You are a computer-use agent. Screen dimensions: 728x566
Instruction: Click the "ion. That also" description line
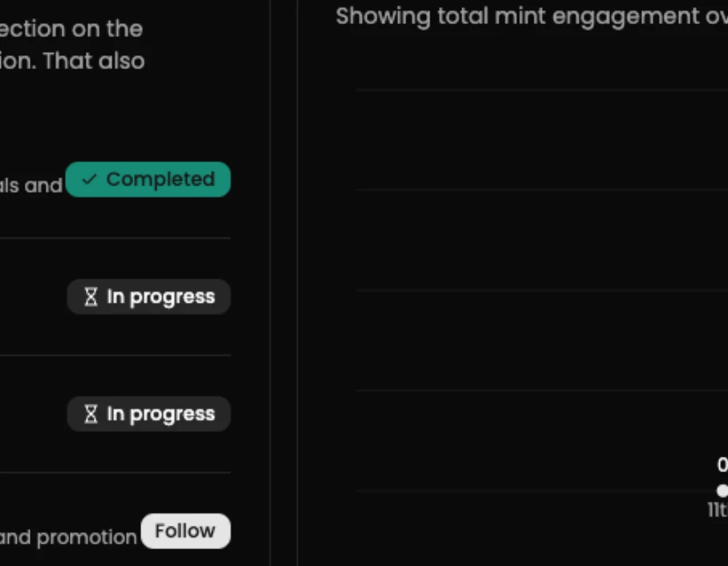(x=72, y=61)
